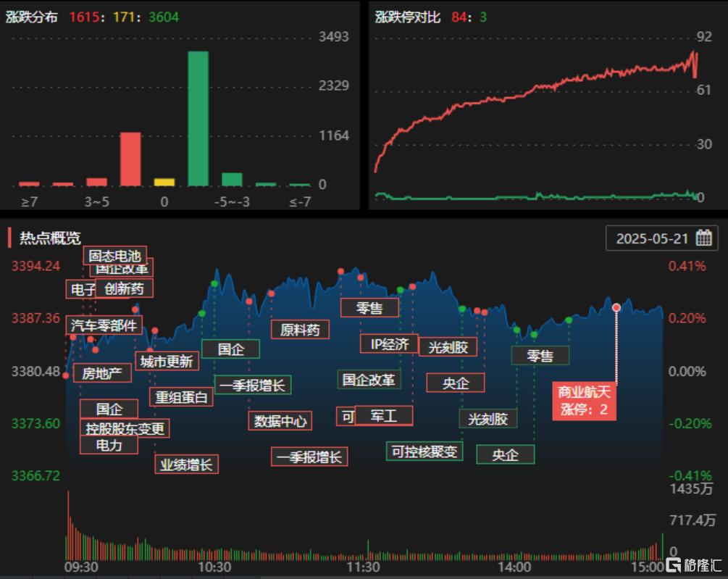Select the 固态电池 hotspot label
Screen dimensions: 728x579
point(115,256)
